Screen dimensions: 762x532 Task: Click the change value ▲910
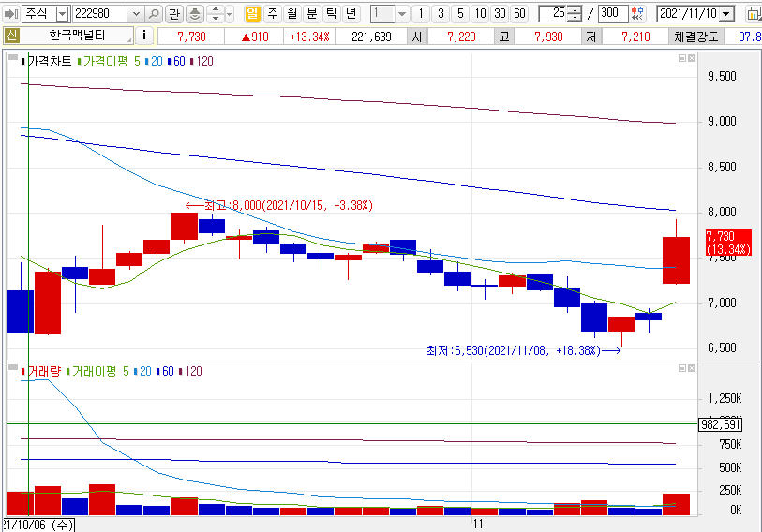point(254,37)
